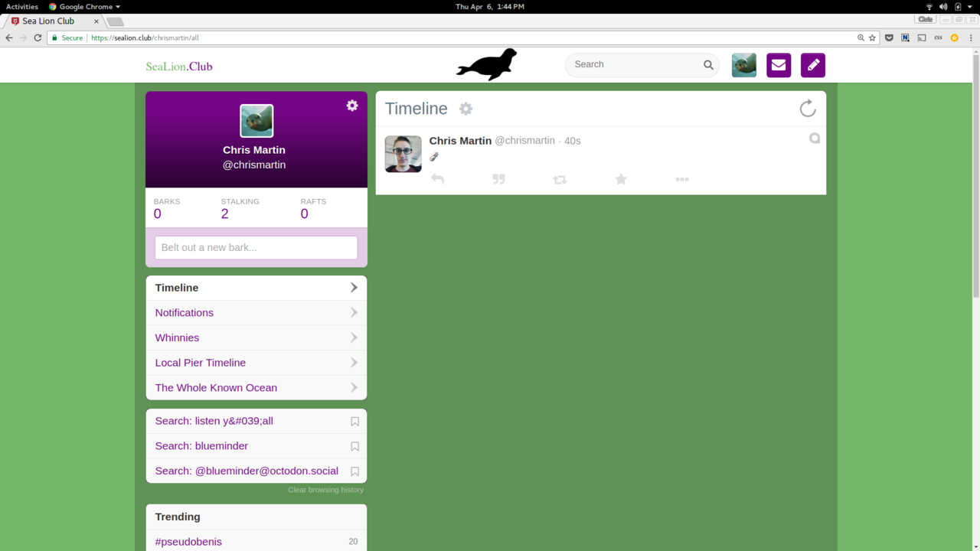
Task: Click the reply arrow icon on the bark
Action: (x=437, y=179)
